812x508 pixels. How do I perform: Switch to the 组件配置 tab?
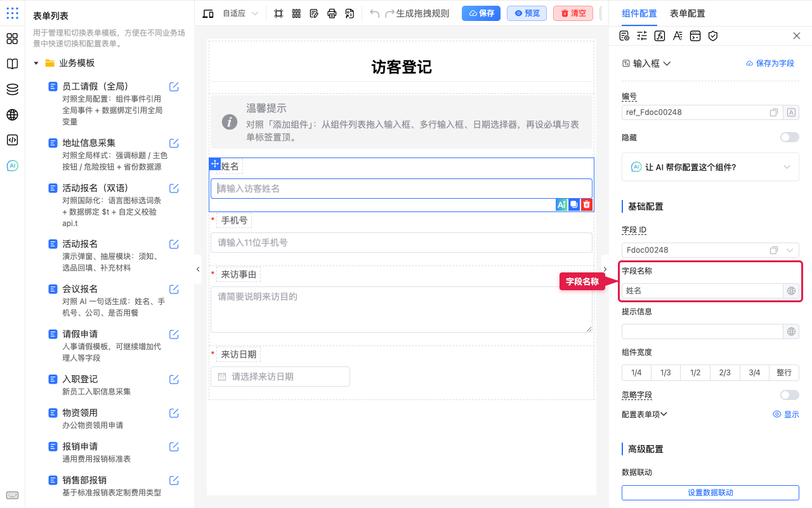click(x=639, y=13)
